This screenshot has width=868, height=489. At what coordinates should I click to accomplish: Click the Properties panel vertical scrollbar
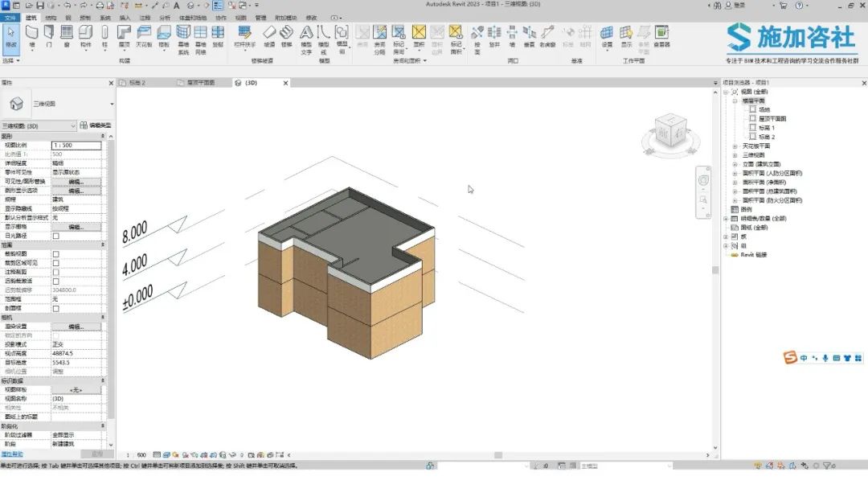(x=111, y=277)
